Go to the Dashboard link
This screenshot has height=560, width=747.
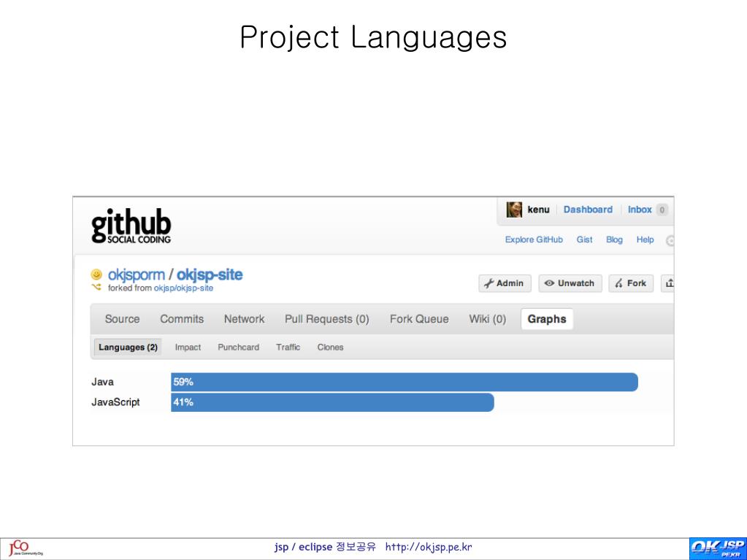(588, 210)
